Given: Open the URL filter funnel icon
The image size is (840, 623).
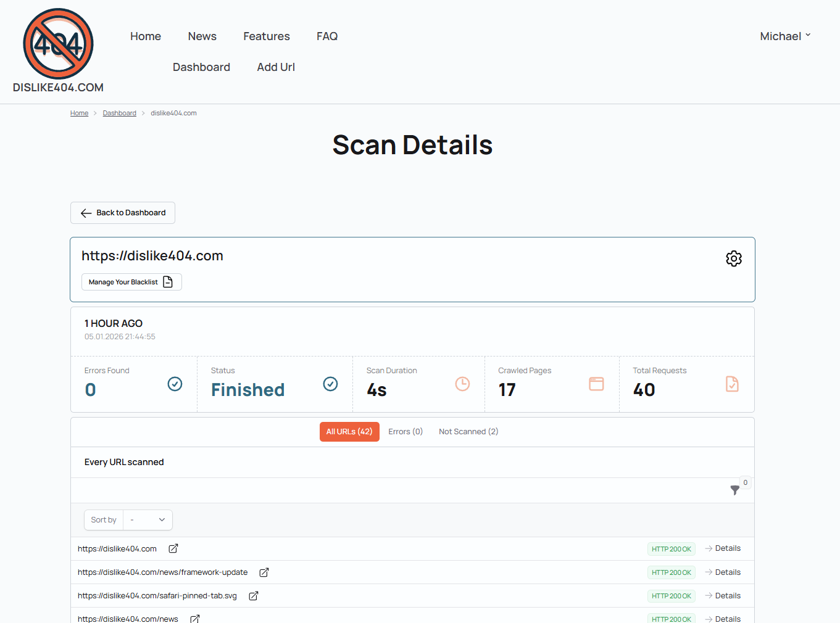Looking at the screenshot, I should click(734, 490).
